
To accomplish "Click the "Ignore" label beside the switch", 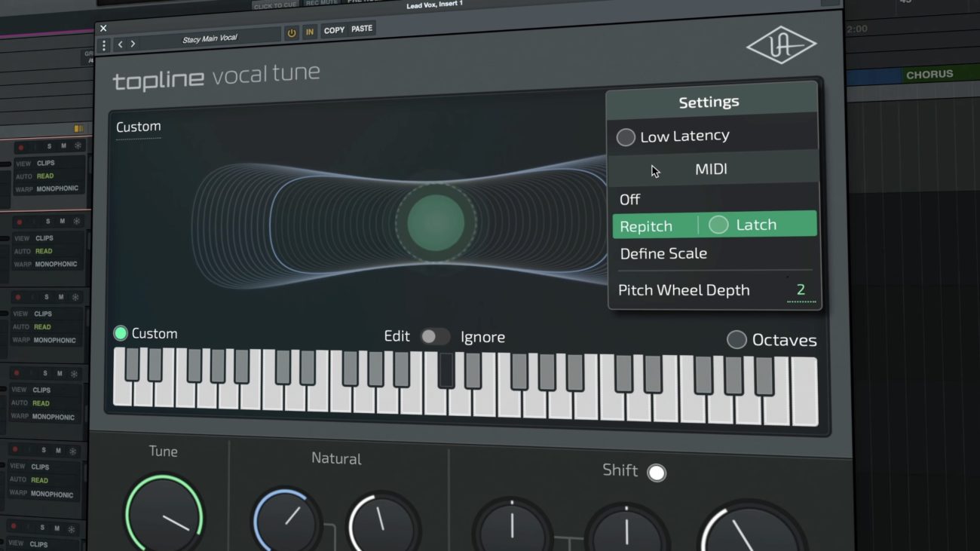I will (483, 337).
